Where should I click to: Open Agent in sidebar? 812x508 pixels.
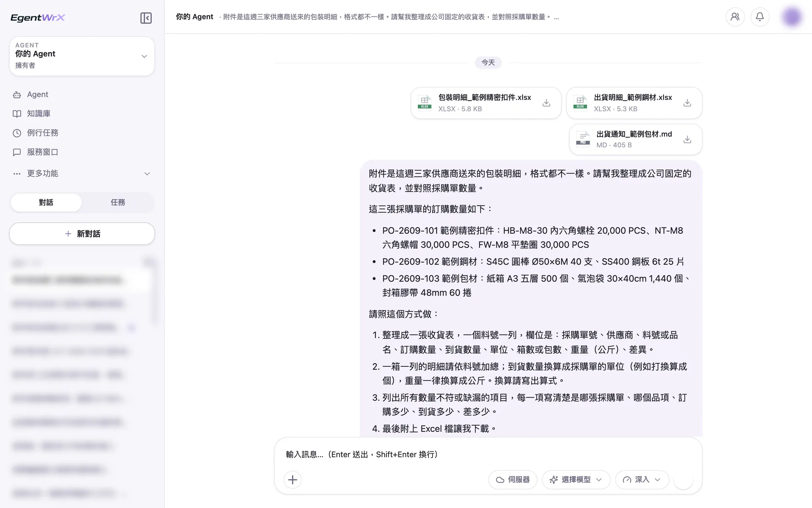coord(82,94)
